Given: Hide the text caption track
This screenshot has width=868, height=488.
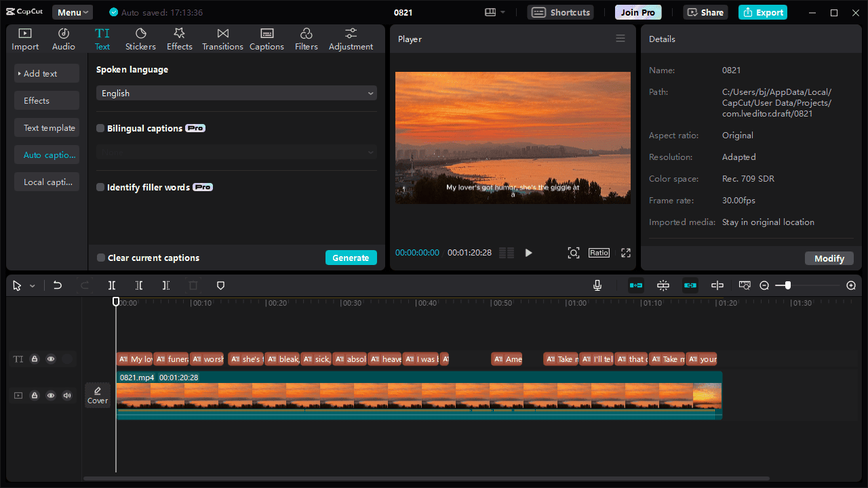Looking at the screenshot, I should [x=51, y=359].
